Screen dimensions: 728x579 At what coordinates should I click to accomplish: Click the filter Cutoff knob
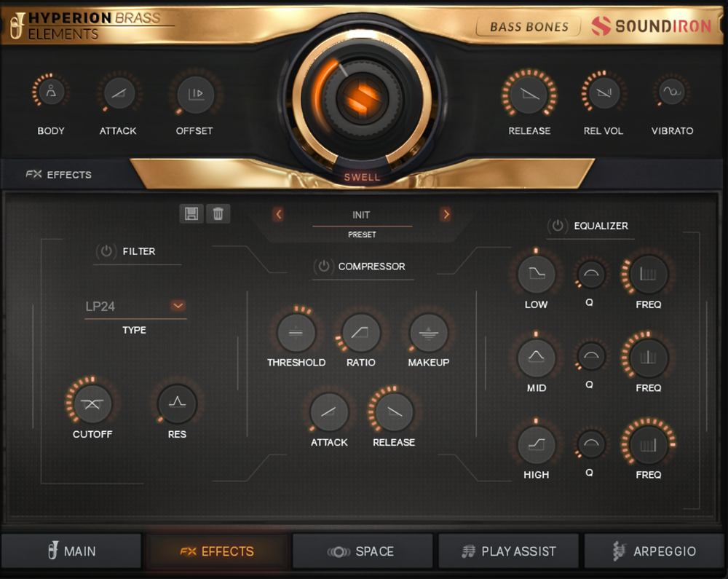coord(92,403)
